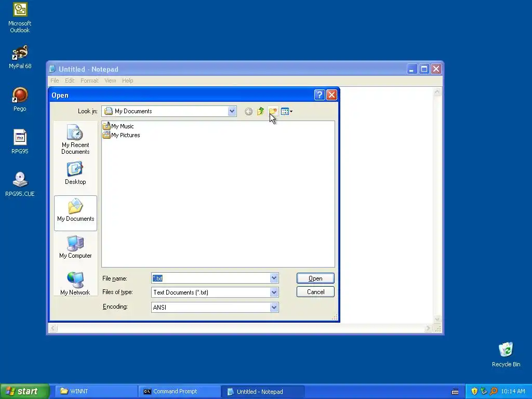Expand the Encoding dropdown
Image resolution: width=532 pixels, height=399 pixels.
click(x=274, y=308)
